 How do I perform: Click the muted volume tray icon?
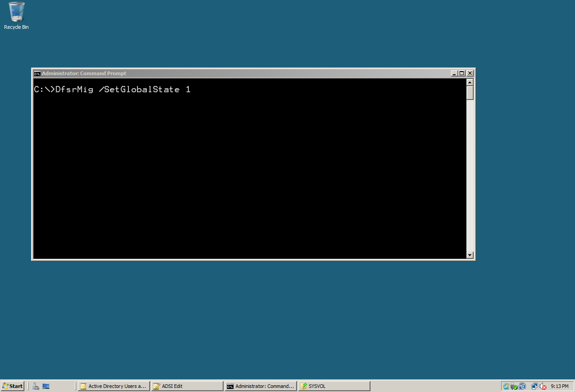point(543,386)
